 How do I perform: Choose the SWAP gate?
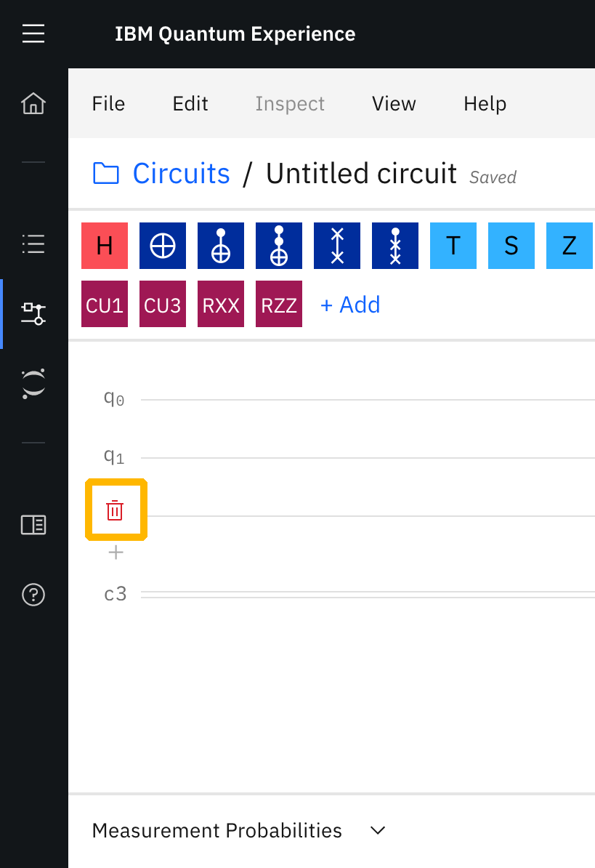tap(337, 246)
